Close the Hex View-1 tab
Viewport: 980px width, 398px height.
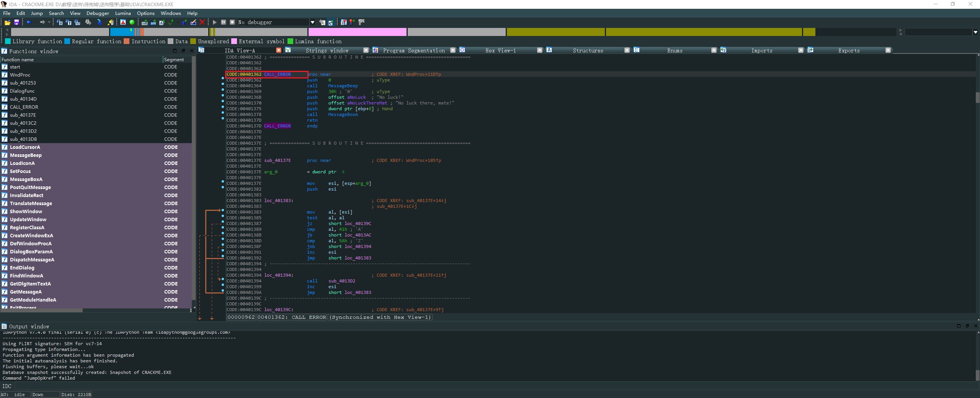[x=540, y=50]
